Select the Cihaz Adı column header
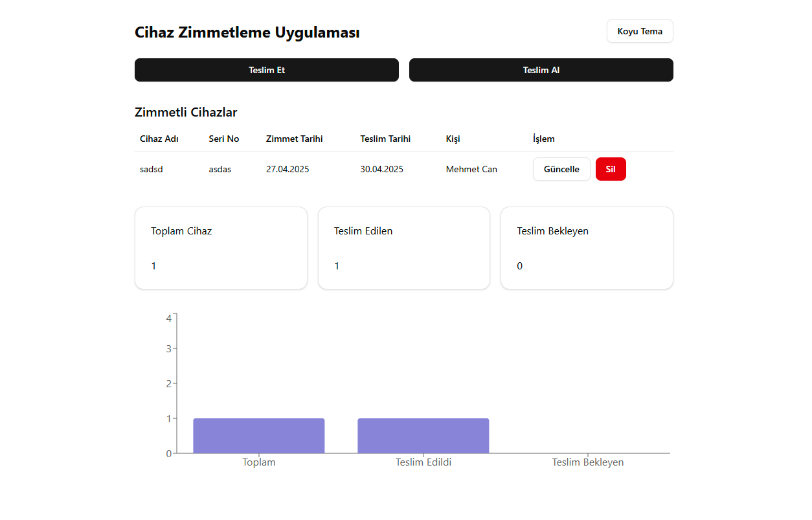 tap(159, 139)
